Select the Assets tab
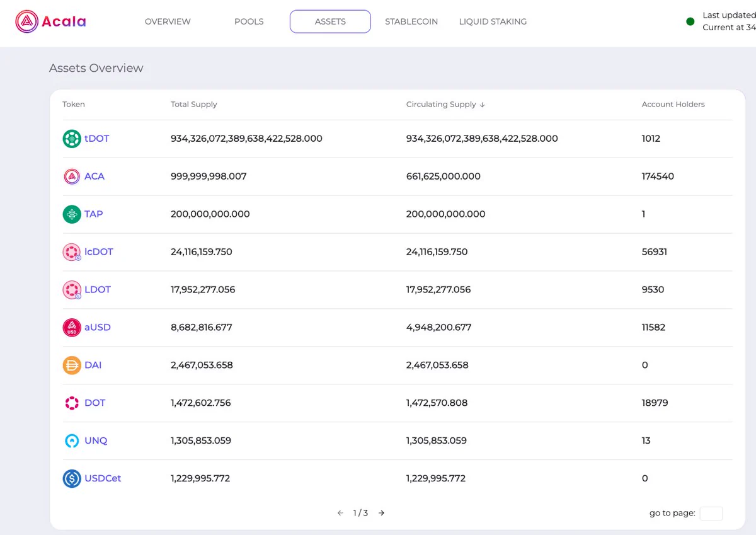Viewport: 756px width, 535px height. (330, 21)
